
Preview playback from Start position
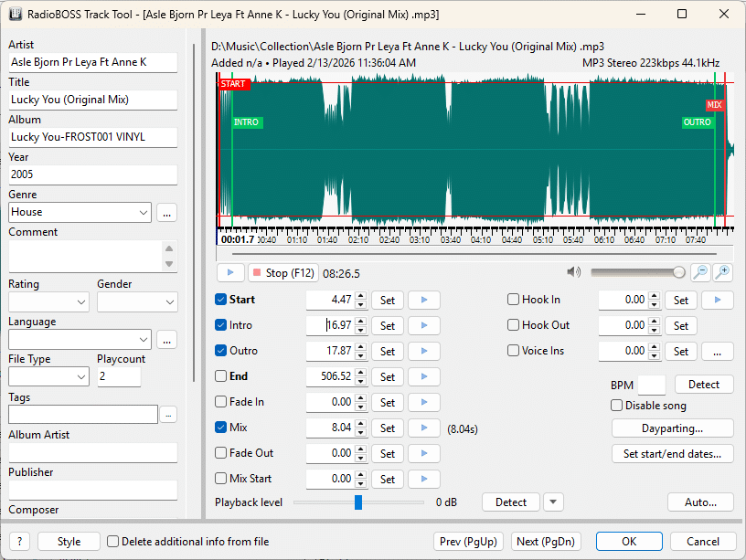424,300
